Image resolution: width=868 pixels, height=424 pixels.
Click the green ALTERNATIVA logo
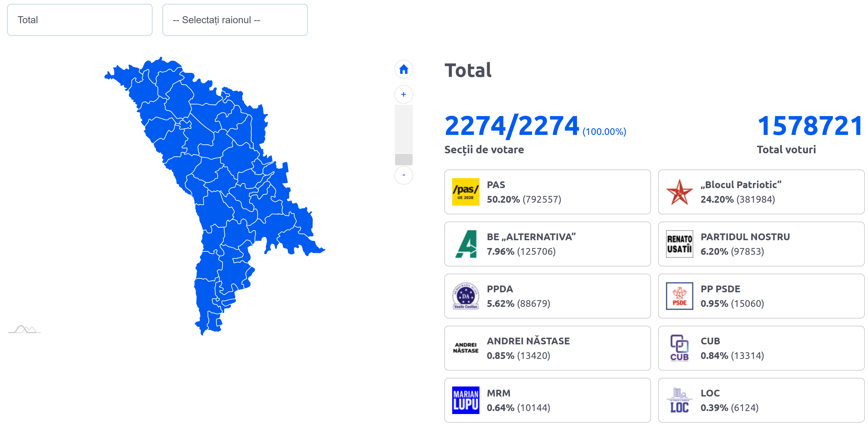point(466,244)
